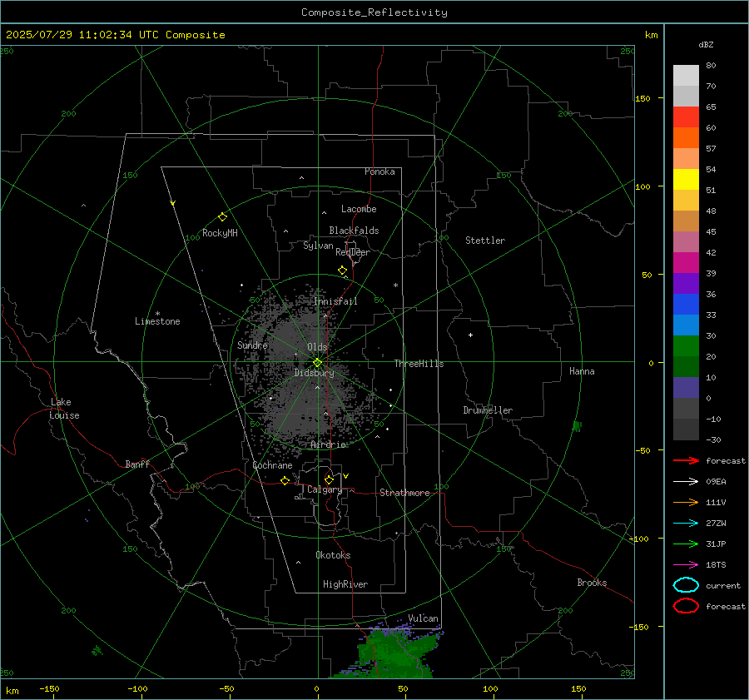Select the orange 111V arrow legend entry

(686, 502)
